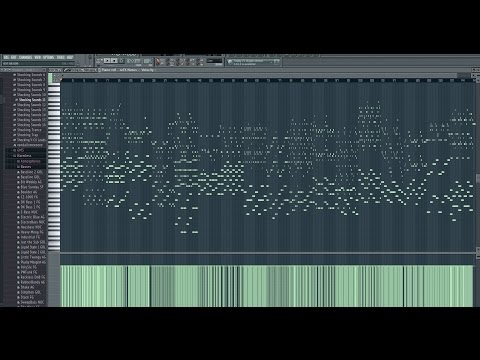Open the VIEW menu
480x360 pixels.
[x=38, y=57]
